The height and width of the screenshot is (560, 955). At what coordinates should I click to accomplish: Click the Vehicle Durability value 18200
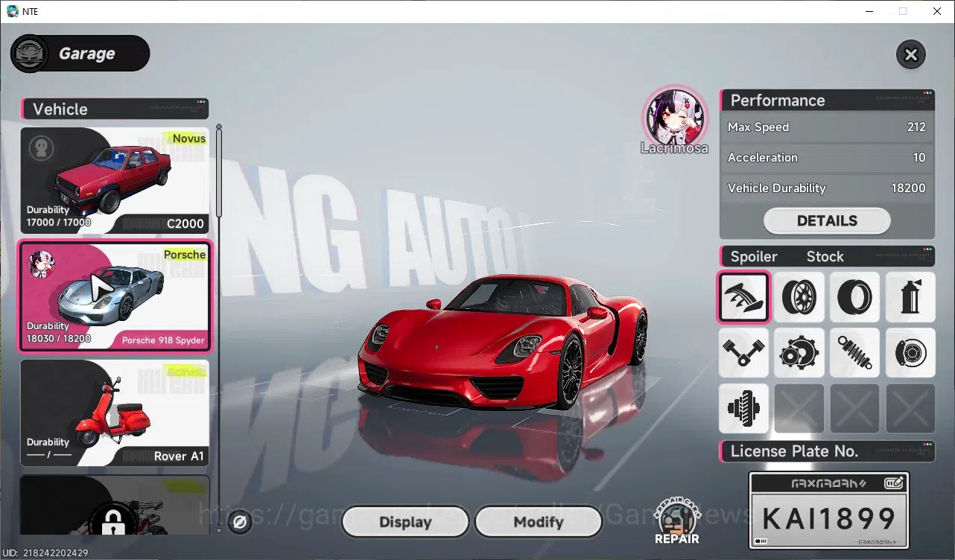909,188
